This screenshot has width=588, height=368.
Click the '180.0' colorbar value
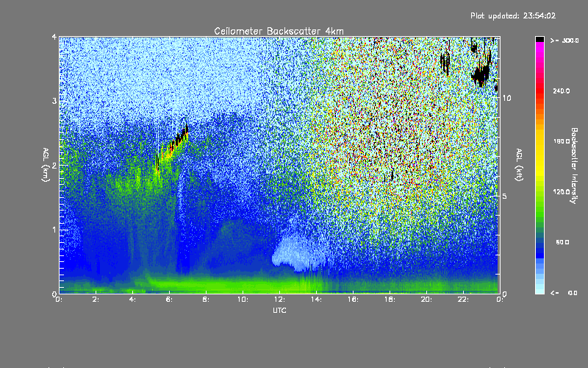[562, 141]
